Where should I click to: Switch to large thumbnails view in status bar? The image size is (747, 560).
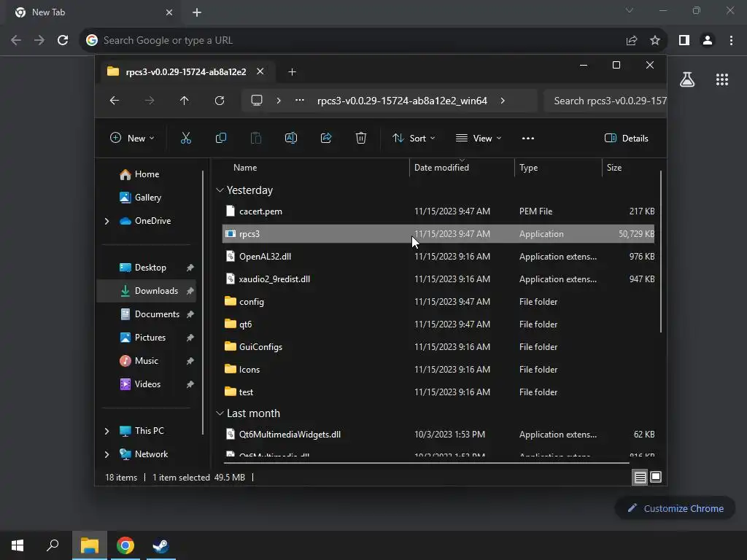pyautogui.click(x=656, y=477)
